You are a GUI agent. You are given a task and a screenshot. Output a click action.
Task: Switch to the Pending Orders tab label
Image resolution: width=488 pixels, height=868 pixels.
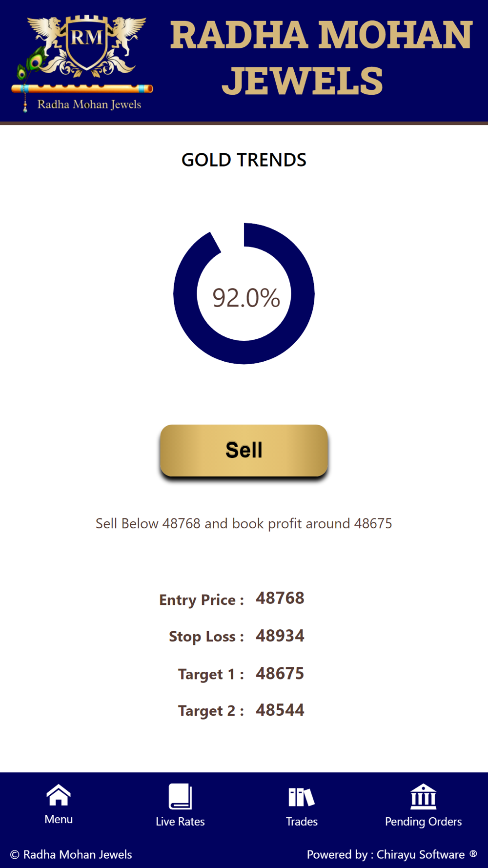tap(423, 822)
